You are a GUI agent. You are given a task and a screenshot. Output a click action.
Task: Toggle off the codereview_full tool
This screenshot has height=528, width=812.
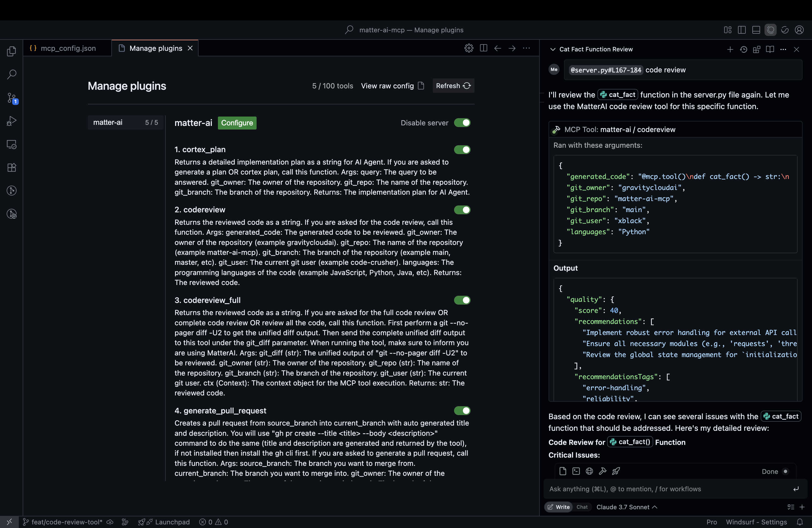[462, 300]
